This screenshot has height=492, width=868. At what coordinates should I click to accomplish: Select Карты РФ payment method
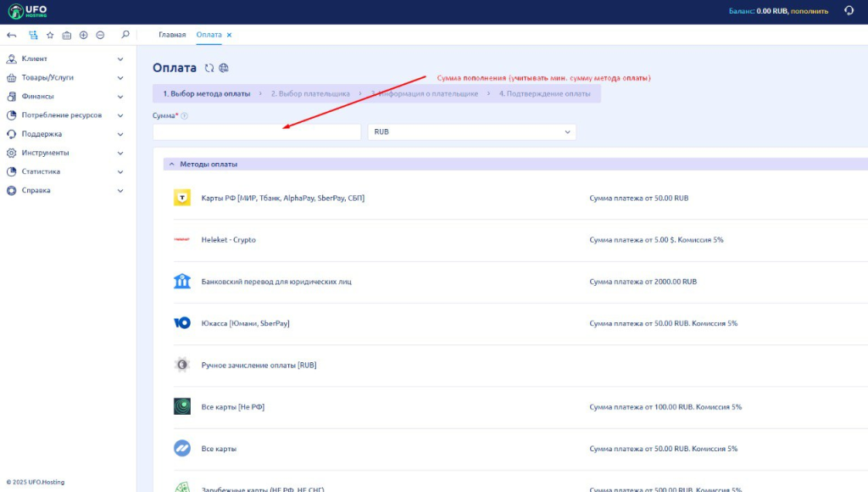(x=282, y=198)
